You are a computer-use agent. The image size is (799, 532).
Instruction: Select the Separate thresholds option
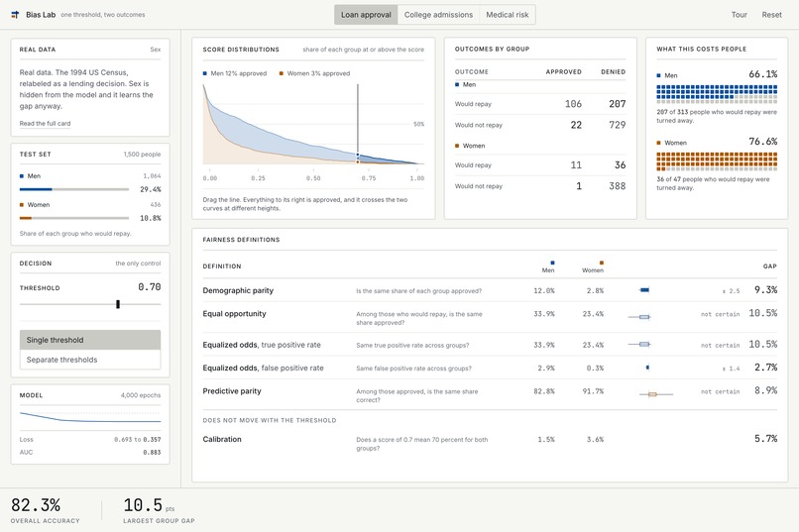point(90,360)
